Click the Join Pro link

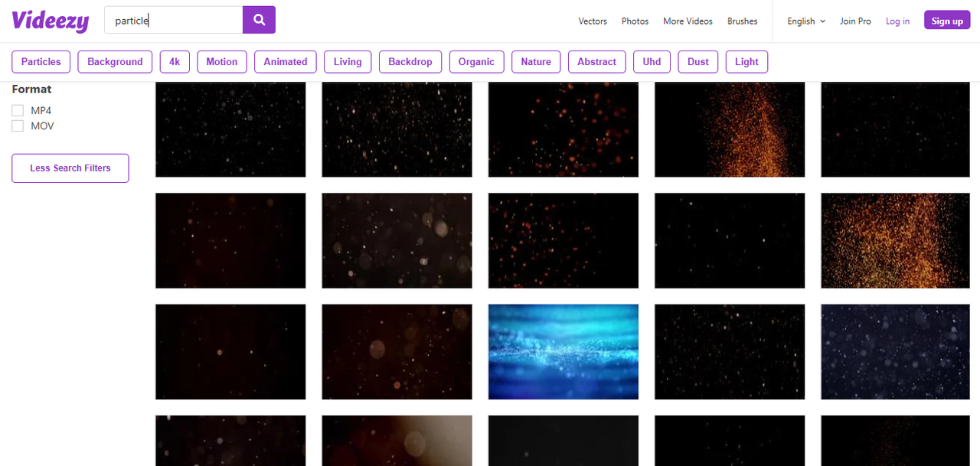[x=855, y=21]
